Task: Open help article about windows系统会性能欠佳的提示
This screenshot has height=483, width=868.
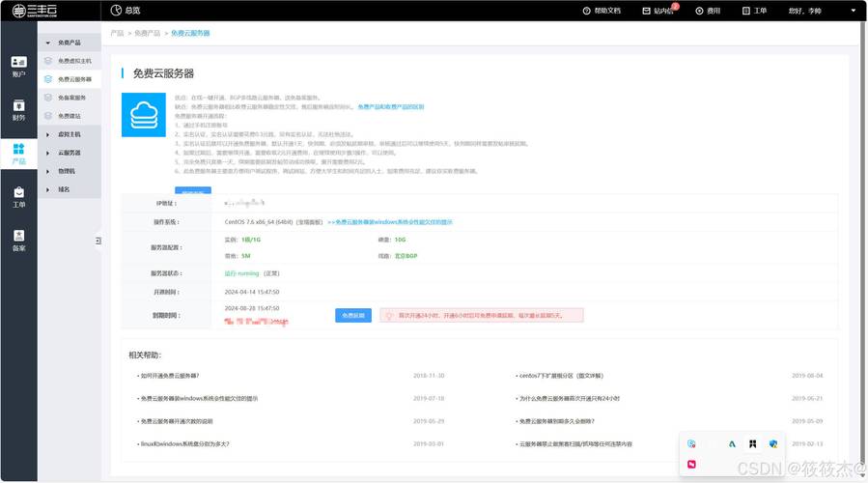Action: coord(198,398)
